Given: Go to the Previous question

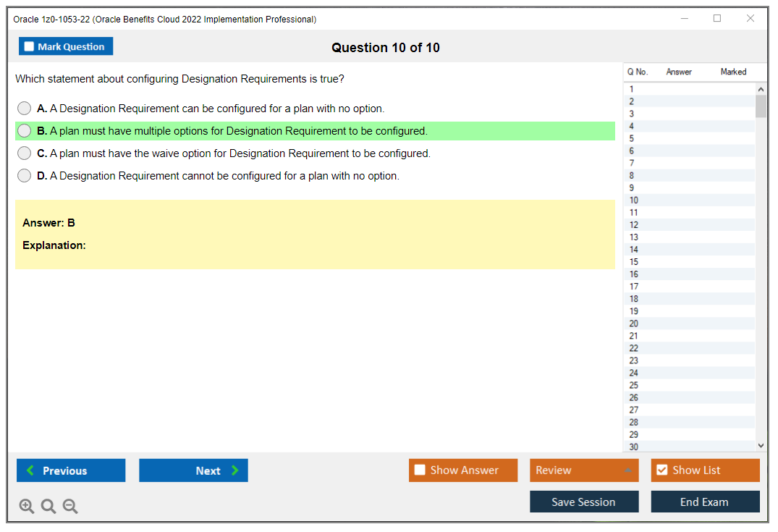Looking at the screenshot, I should point(71,470).
